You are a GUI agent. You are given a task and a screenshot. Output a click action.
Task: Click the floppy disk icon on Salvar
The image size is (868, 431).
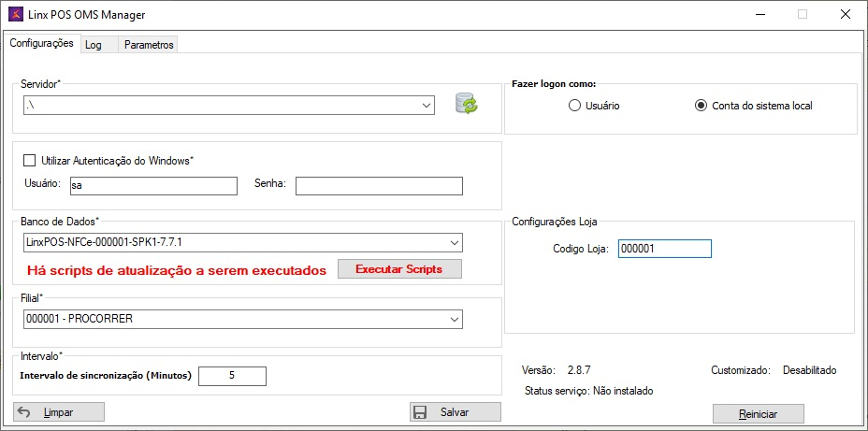coord(421,412)
